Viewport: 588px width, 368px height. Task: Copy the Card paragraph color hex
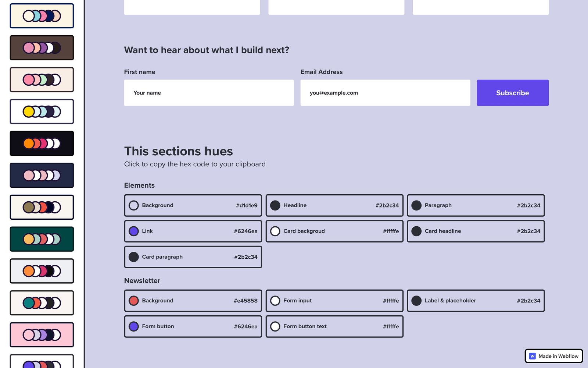[193, 257]
